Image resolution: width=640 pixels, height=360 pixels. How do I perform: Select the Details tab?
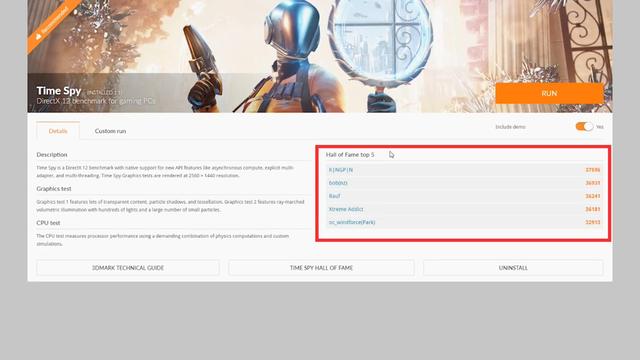(x=58, y=131)
